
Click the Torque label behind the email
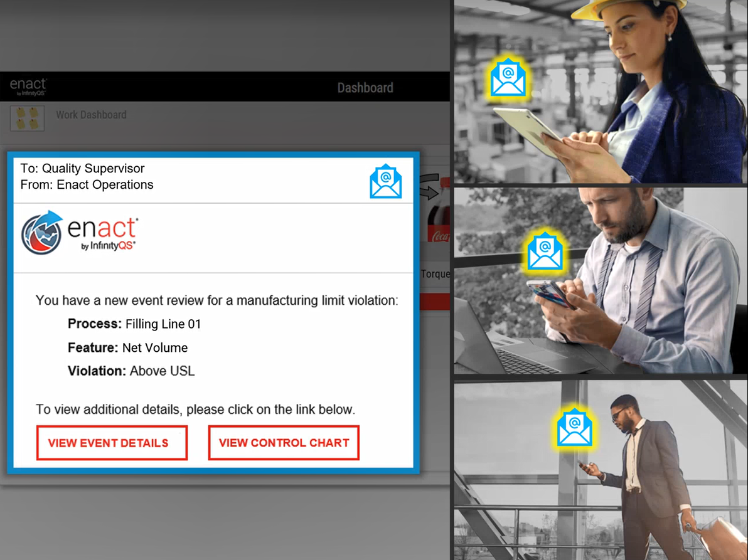pos(435,274)
